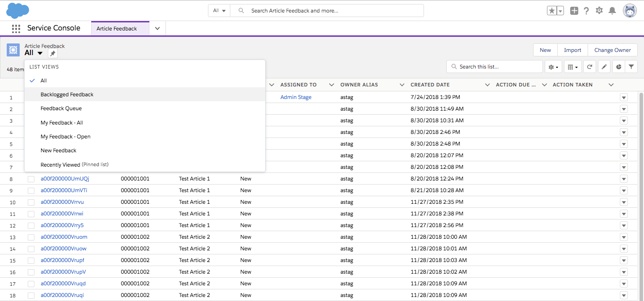Expand the search scope All dropdown
Viewport: 644px width, 301px height.
pos(219,10)
